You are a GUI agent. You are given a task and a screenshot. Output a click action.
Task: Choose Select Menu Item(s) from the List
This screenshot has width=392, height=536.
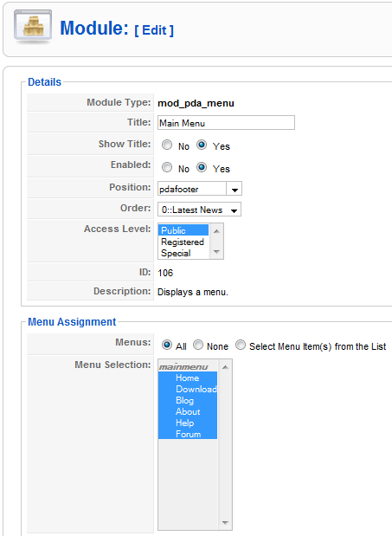(x=241, y=345)
